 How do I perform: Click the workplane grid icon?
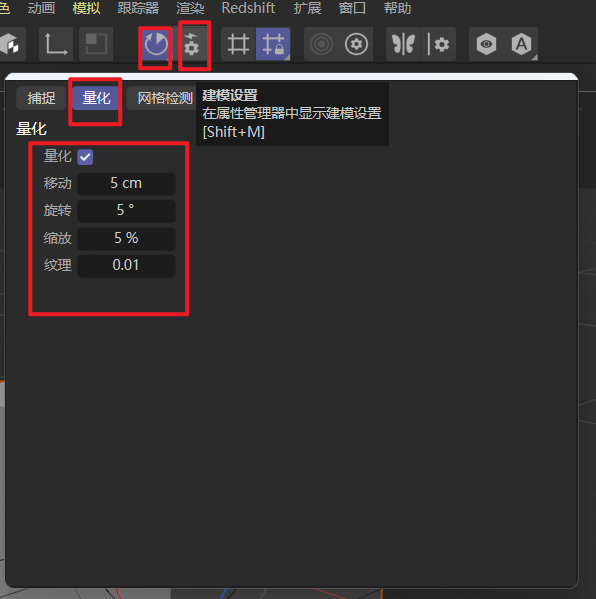pyautogui.click(x=238, y=44)
